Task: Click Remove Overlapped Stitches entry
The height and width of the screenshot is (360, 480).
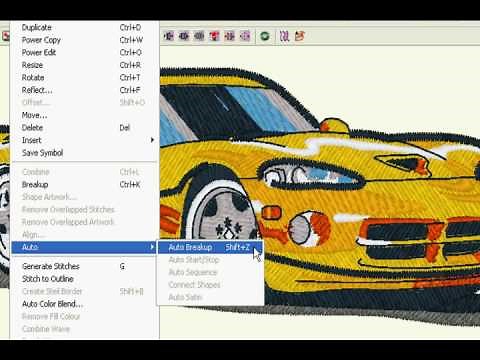Action: coord(84,209)
